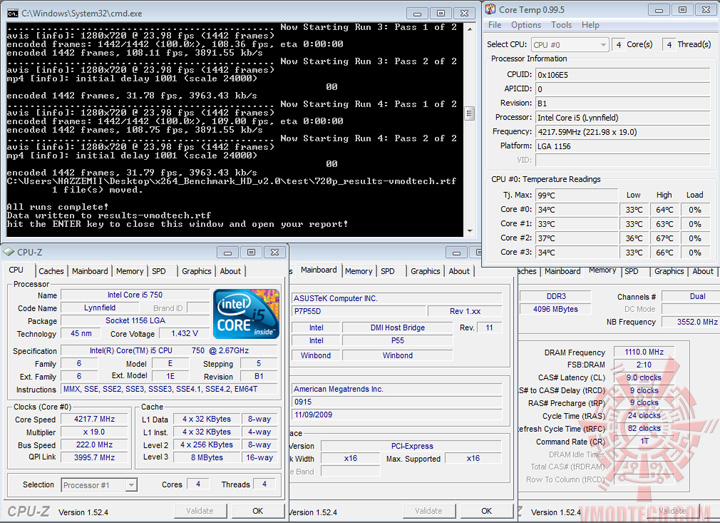Screen dimensions: 720x523
Task: Click the FSB:DRAM ratio value 2:10
Action: pos(644,365)
